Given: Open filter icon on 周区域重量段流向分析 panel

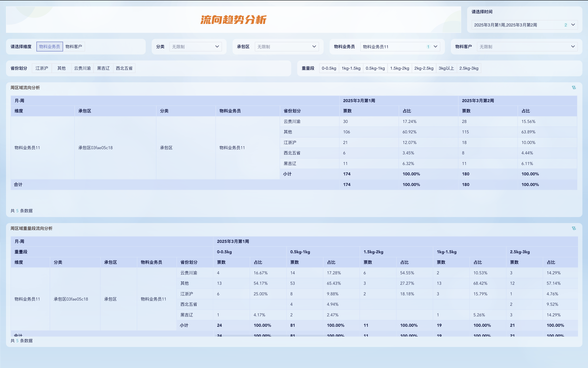Looking at the screenshot, I should [574, 228].
